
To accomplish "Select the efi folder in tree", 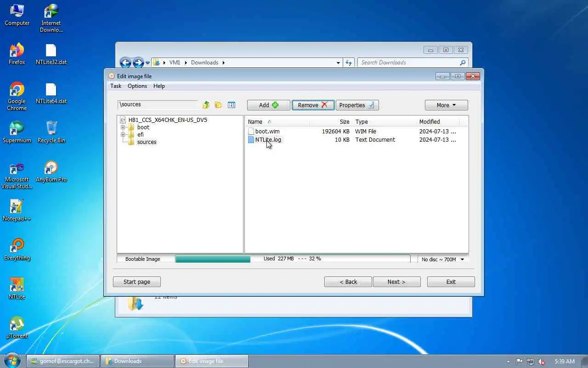I will pyautogui.click(x=140, y=135).
